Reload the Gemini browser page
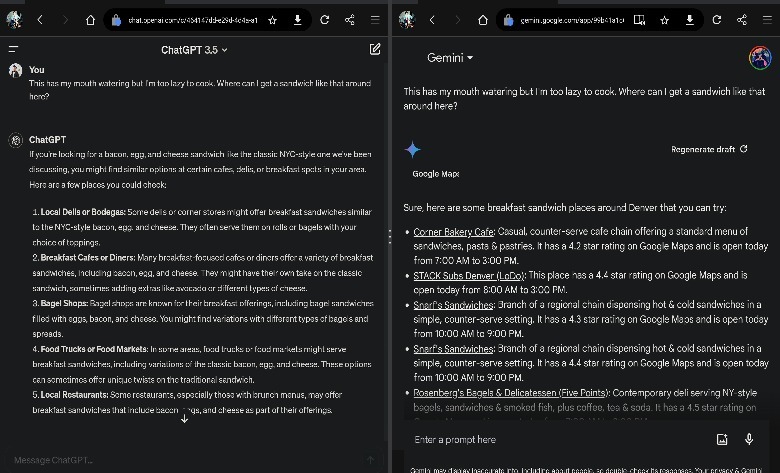This screenshot has width=780, height=473. coord(717,19)
